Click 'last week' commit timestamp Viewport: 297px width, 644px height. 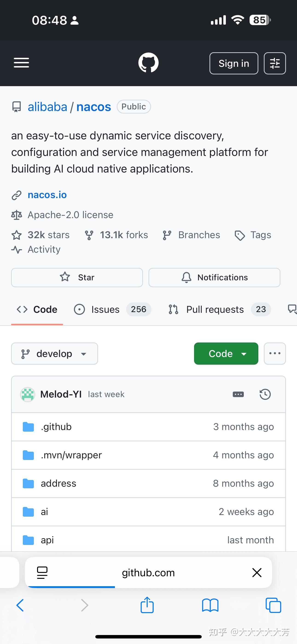[106, 395]
